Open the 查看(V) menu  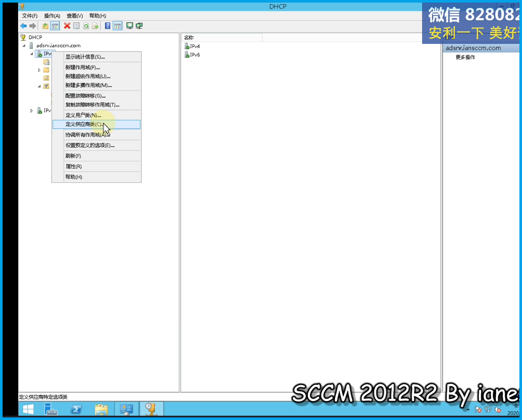[75, 16]
